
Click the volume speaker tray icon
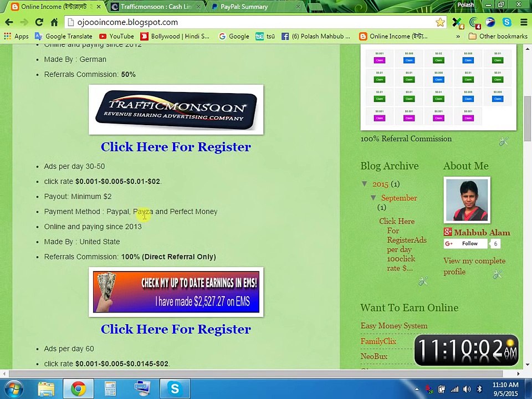tap(467, 389)
